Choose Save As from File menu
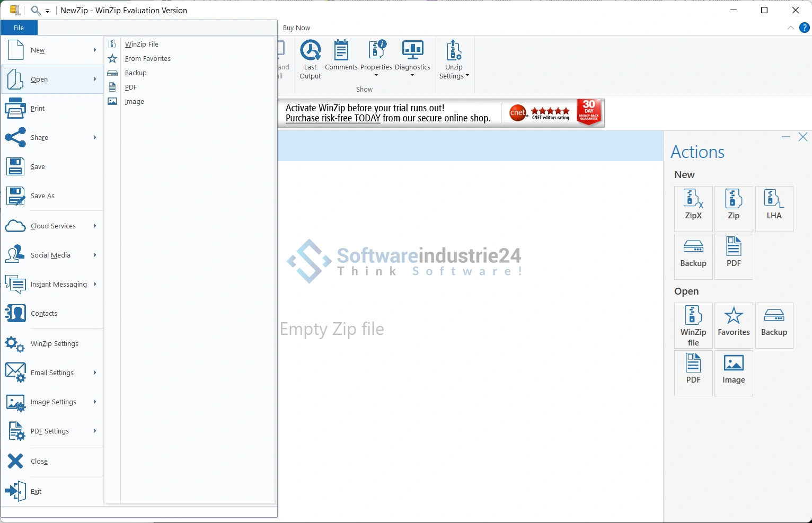The height and width of the screenshot is (523, 812). click(x=42, y=196)
